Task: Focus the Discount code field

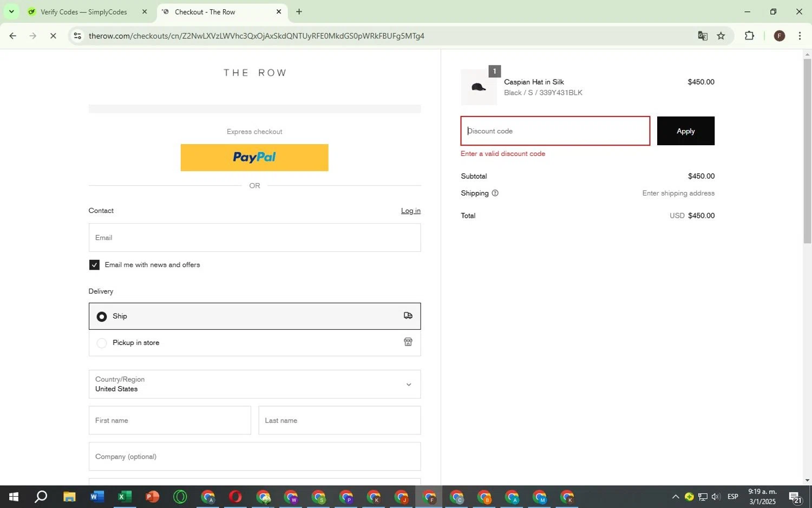Action: 555,131
